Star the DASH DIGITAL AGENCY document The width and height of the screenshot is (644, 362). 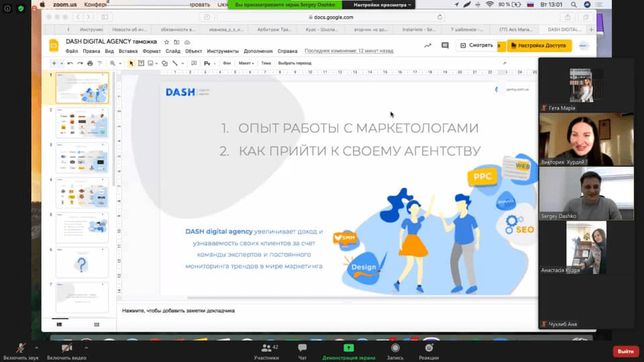click(x=166, y=42)
